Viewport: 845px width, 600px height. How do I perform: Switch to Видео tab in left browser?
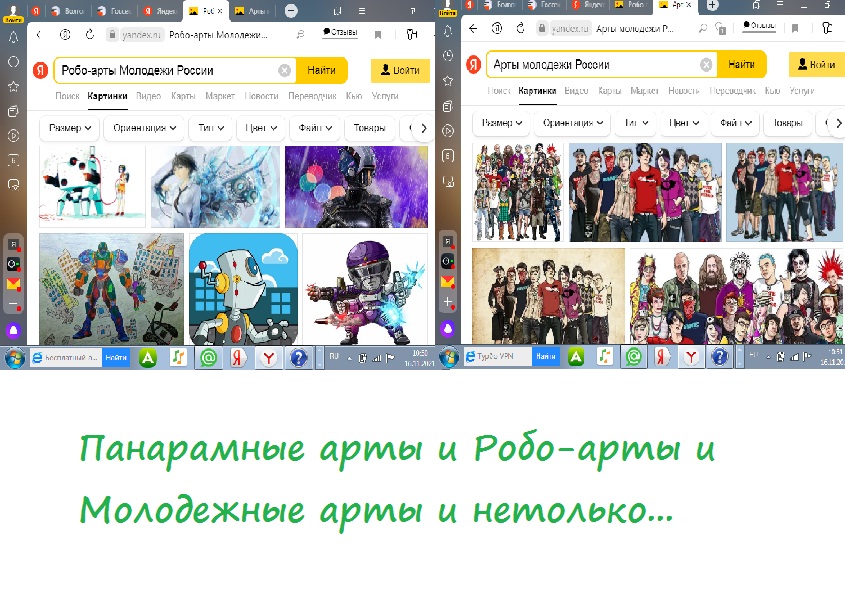[x=148, y=96]
